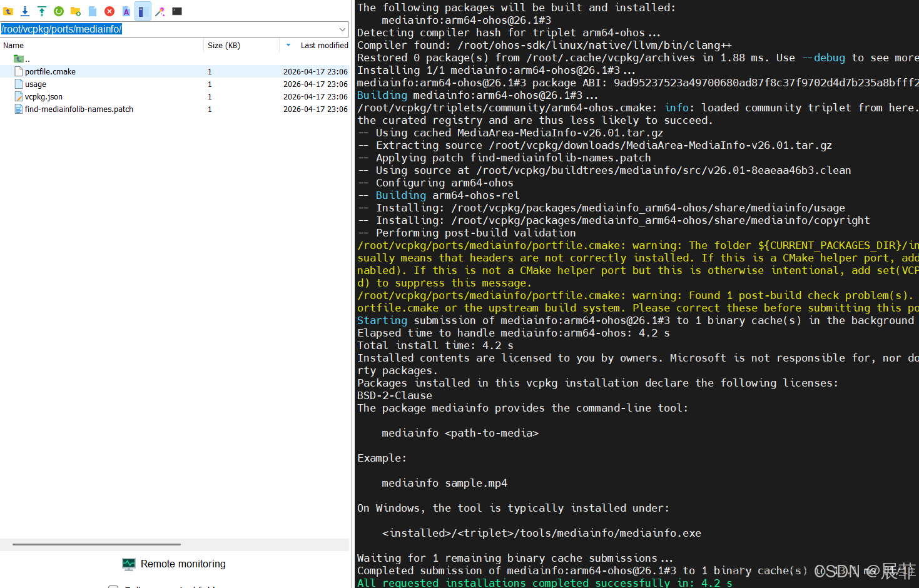Select the portfile.cmake file name

point(50,72)
